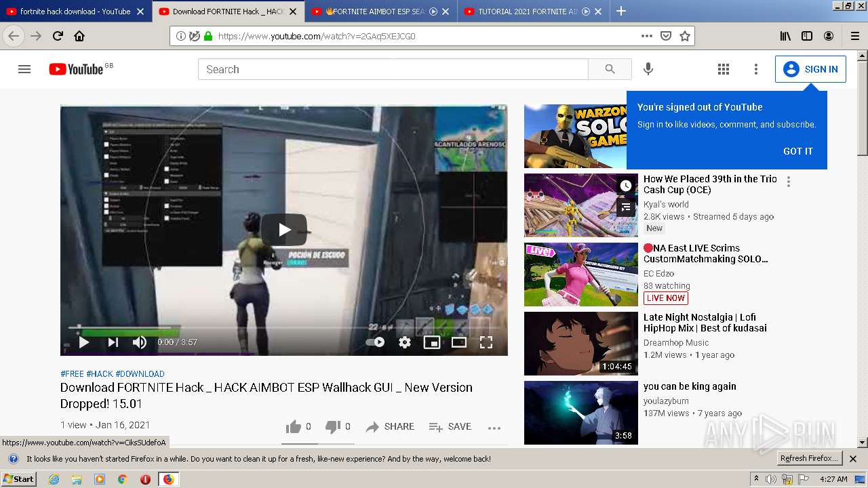Click the Refresh Firefox button
The width and height of the screenshot is (868, 488).
(x=808, y=458)
